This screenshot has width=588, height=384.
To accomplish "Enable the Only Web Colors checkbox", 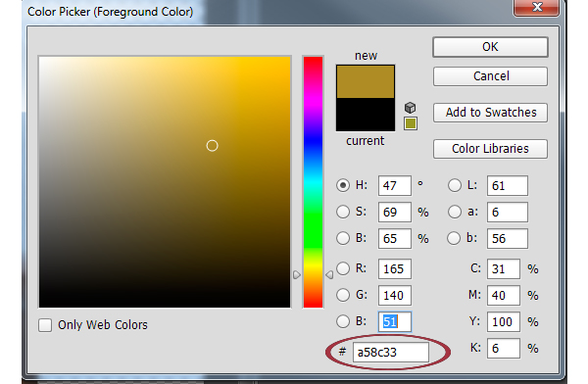I will (x=45, y=325).
